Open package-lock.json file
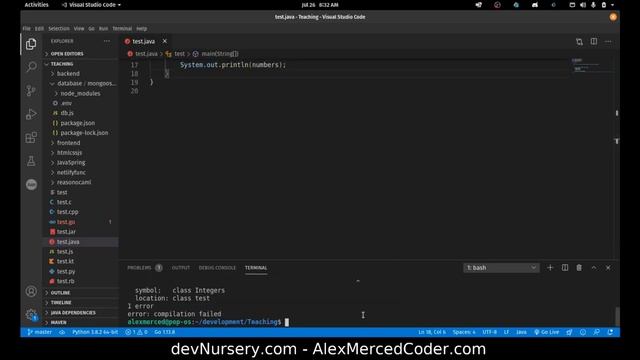The image size is (640, 360). coord(81,133)
